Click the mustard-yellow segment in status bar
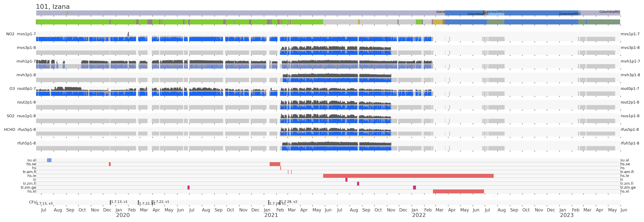Image resolution: width=644 pixels, height=222 pixels. (438, 22)
